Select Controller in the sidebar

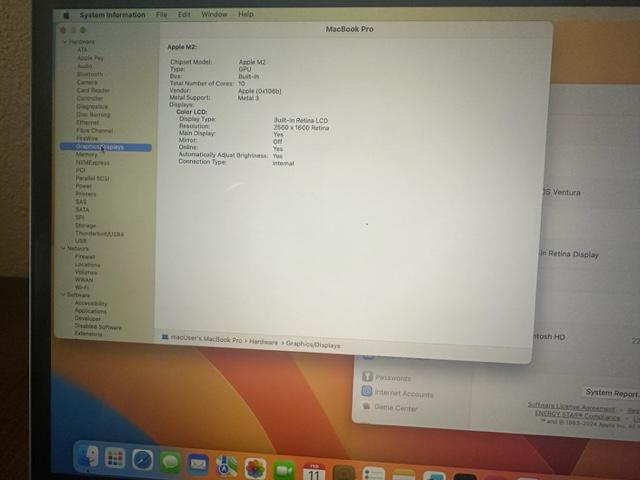[x=90, y=98]
